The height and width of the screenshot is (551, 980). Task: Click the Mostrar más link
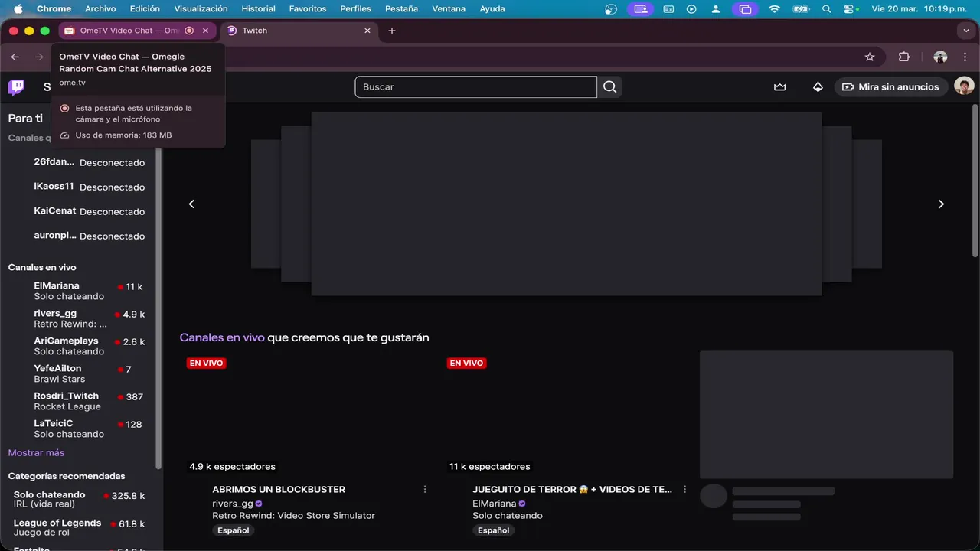point(36,453)
